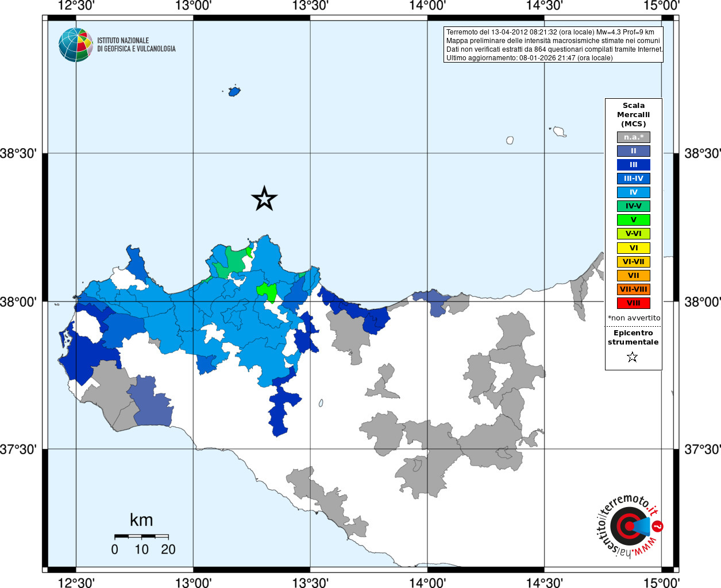Click the epicenter star on the map
Viewport: 721px width, 588px height.
pyautogui.click(x=264, y=199)
